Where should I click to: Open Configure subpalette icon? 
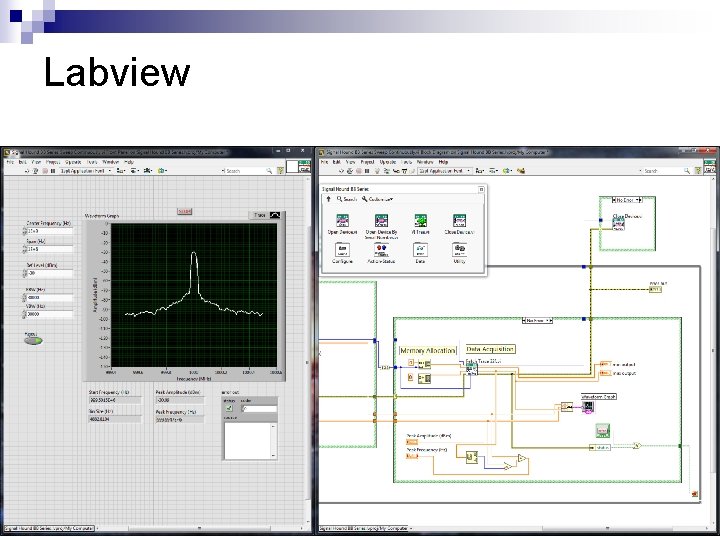point(342,250)
